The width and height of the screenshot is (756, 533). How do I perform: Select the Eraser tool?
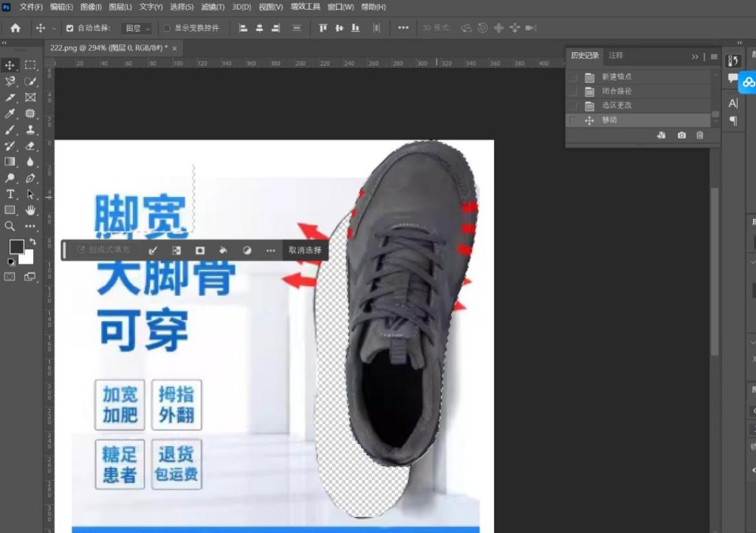pyautogui.click(x=30, y=146)
